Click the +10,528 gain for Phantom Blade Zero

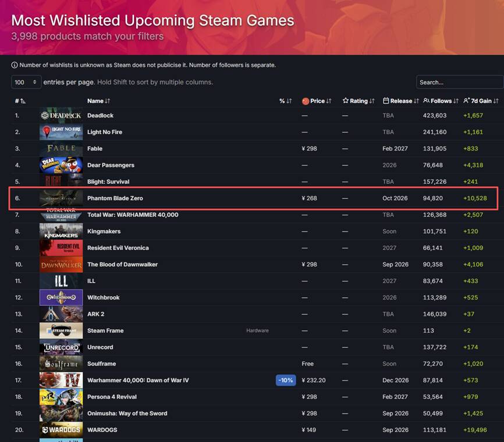[x=475, y=198]
